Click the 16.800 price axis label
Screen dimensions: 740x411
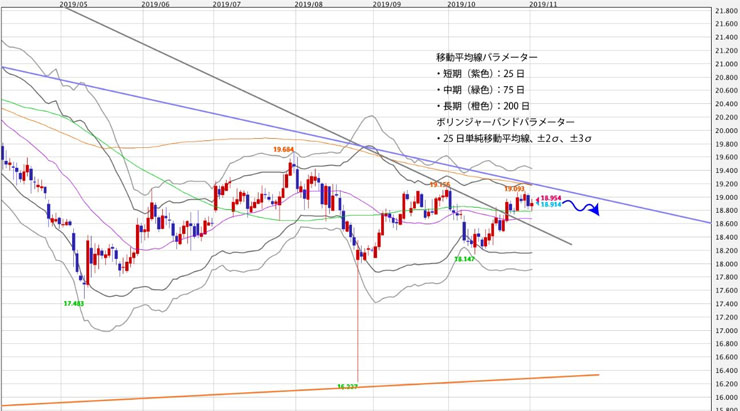726,344
